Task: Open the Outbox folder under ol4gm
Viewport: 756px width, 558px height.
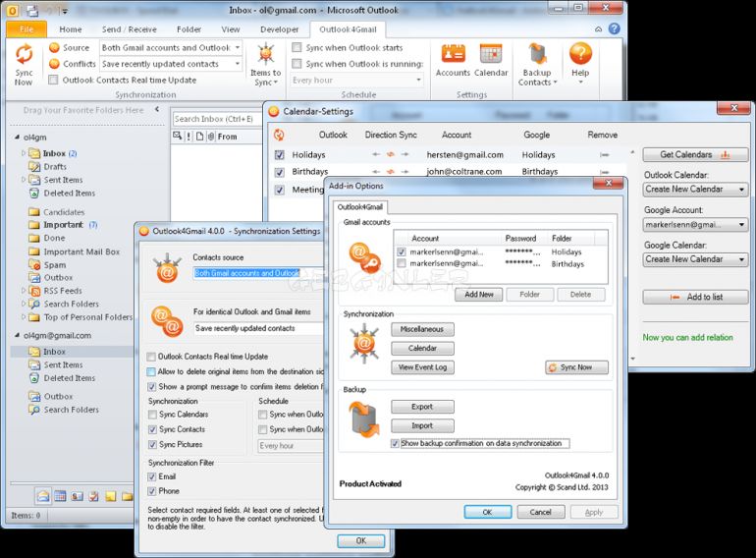Action: pos(58,278)
